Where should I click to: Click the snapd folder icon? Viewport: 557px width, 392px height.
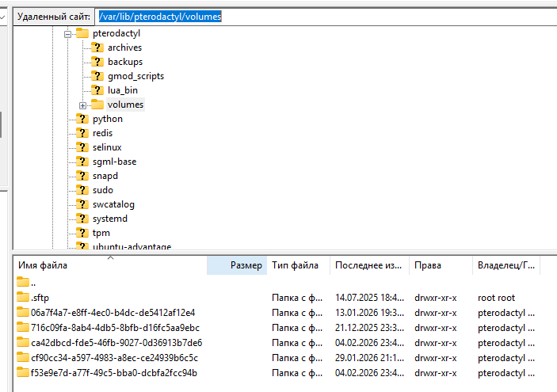82,176
